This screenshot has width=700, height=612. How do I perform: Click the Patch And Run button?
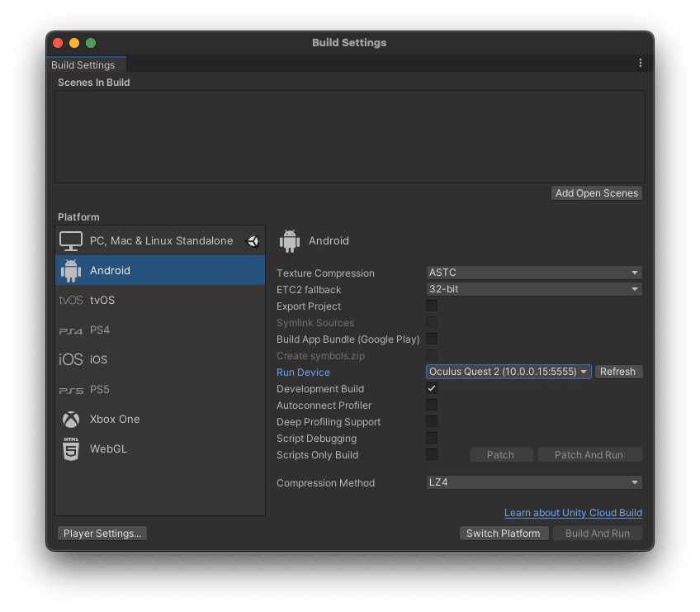589,455
